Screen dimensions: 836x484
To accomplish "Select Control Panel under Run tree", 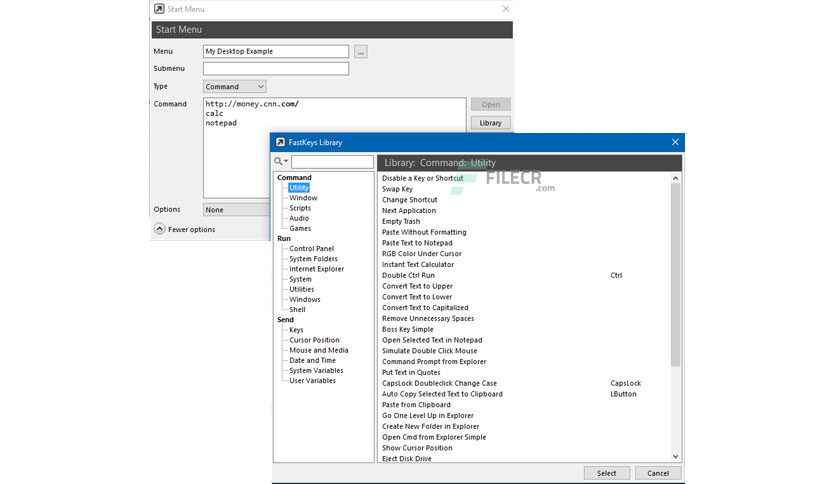I will tap(311, 248).
